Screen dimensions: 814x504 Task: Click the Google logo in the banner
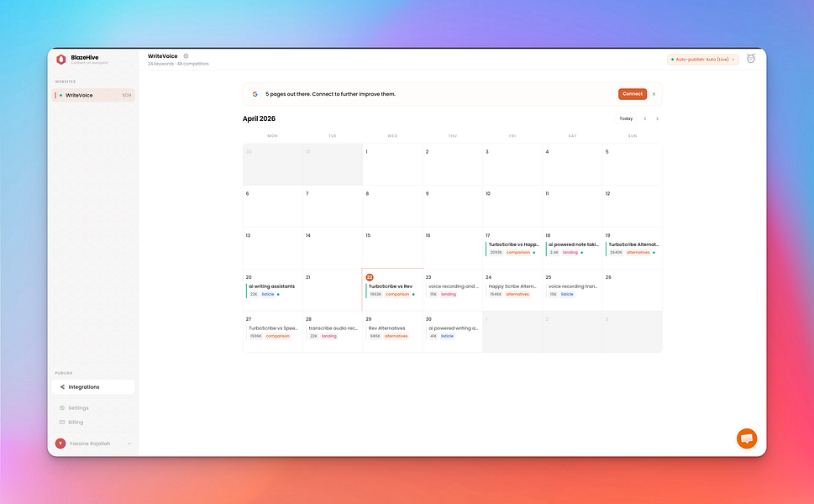[x=255, y=94]
